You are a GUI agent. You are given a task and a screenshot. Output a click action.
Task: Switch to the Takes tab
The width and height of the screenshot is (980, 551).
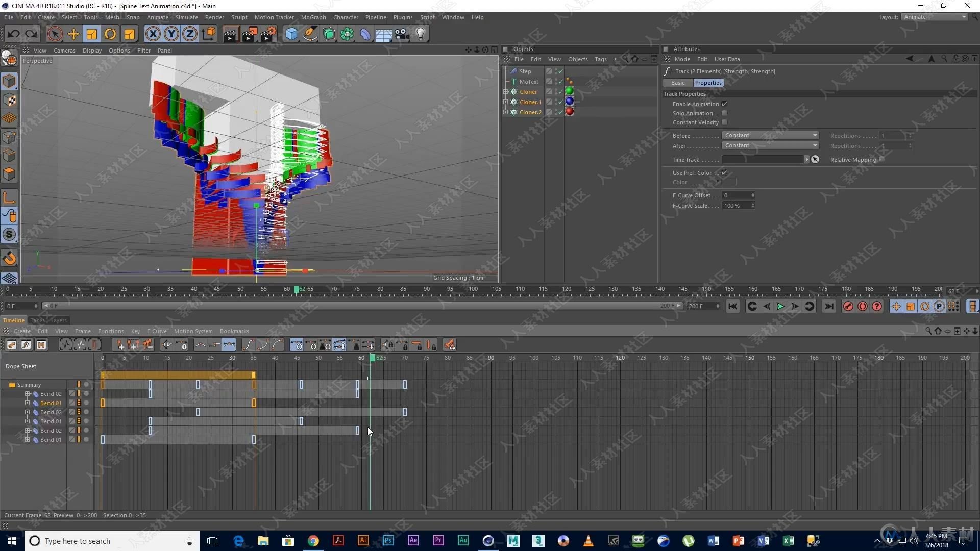tap(37, 320)
